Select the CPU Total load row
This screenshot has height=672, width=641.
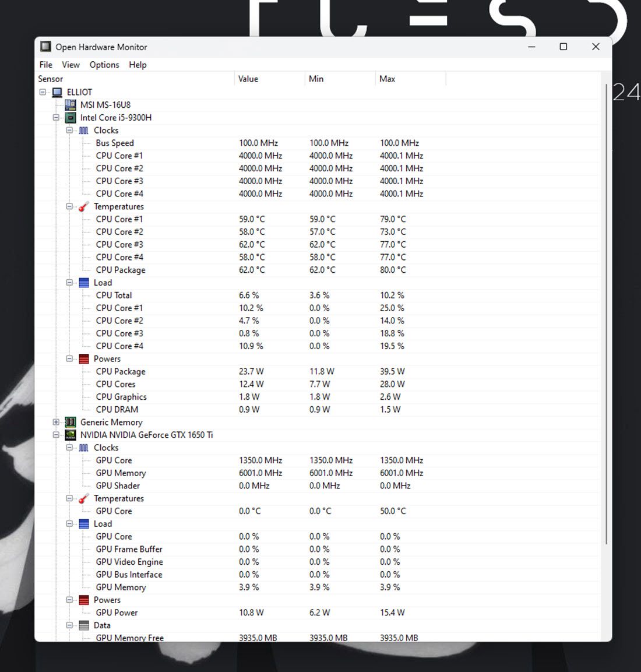tap(317, 295)
